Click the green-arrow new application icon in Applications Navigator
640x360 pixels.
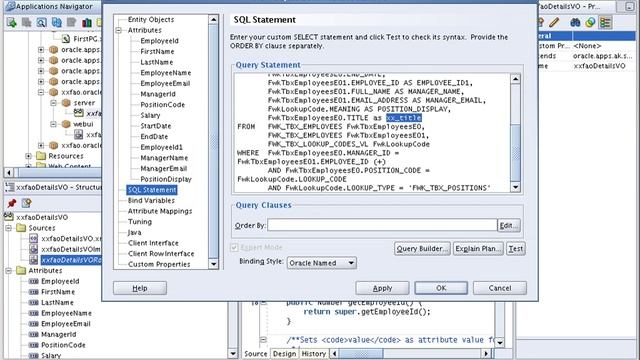[x=11, y=22]
